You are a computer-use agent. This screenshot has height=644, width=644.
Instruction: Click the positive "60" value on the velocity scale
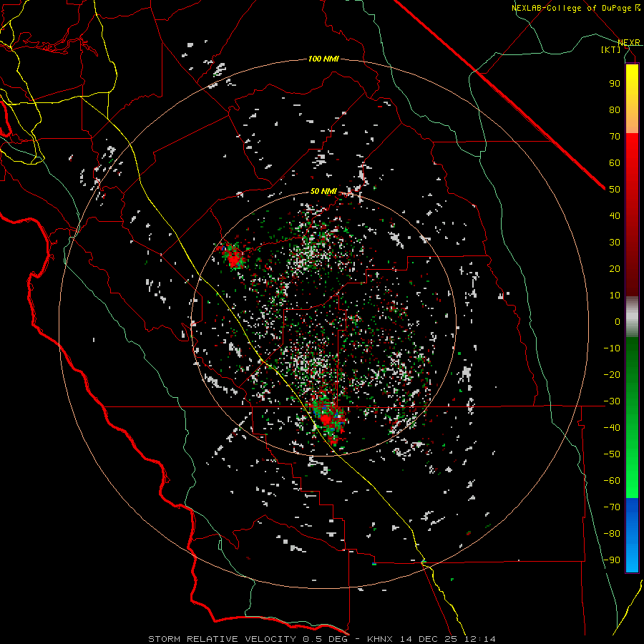(x=615, y=163)
